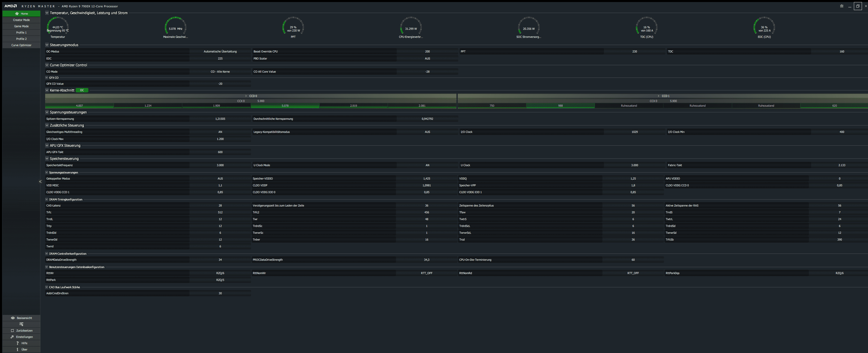This screenshot has height=353, width=868.
Task: Click the Zurücksetzen reset icon
Action: [x=12, y=330]
